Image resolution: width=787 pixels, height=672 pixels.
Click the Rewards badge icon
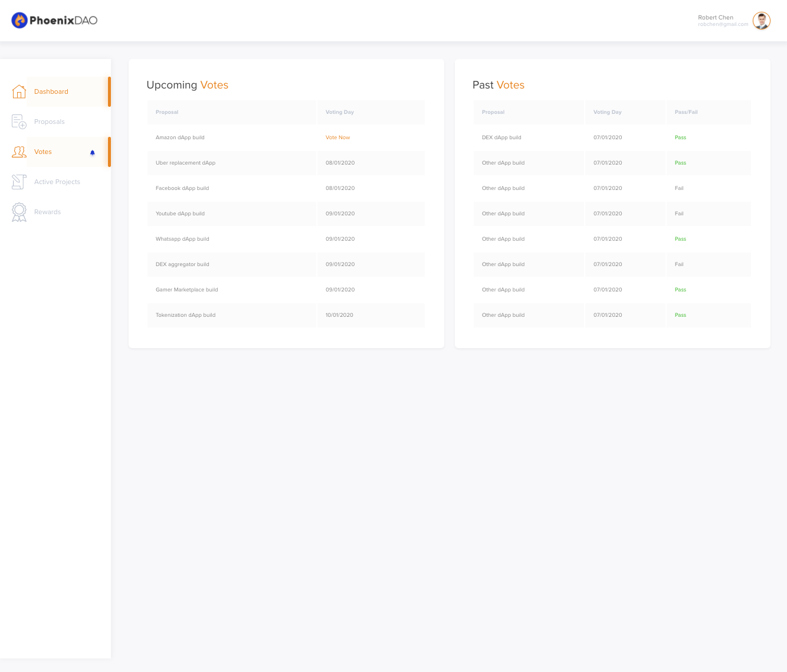pyautogui.click(x=19, y=212)
